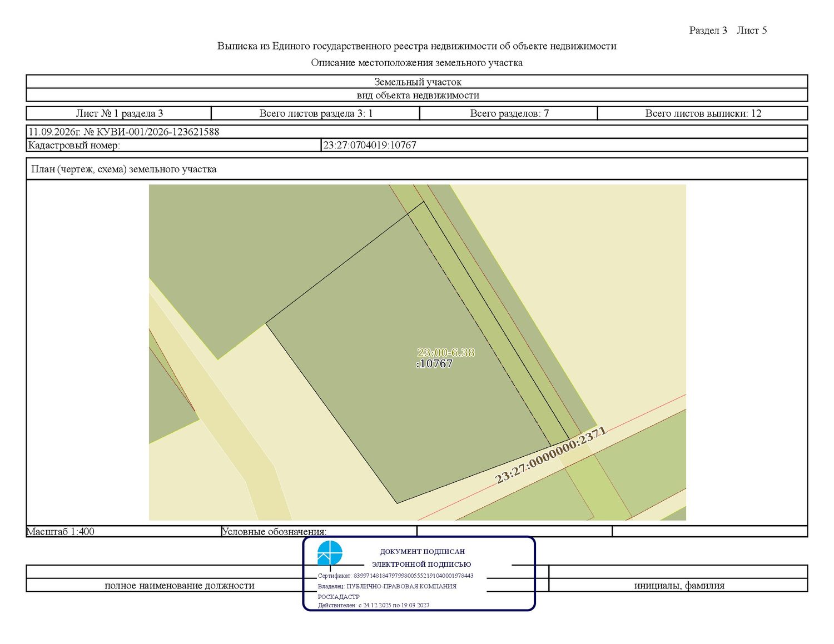The height and width of the screenshot is (644, 834).
Task: Select the parcel label :10767 on the map
Action: coord(434,363)
